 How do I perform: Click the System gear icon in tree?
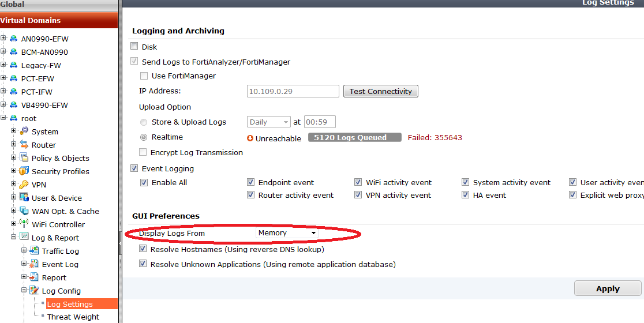(x=24, y=132)
